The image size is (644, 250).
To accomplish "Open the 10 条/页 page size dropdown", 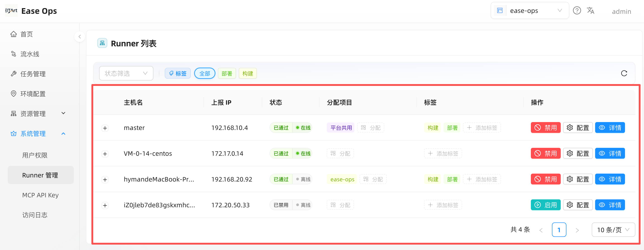I will point(613,229).
